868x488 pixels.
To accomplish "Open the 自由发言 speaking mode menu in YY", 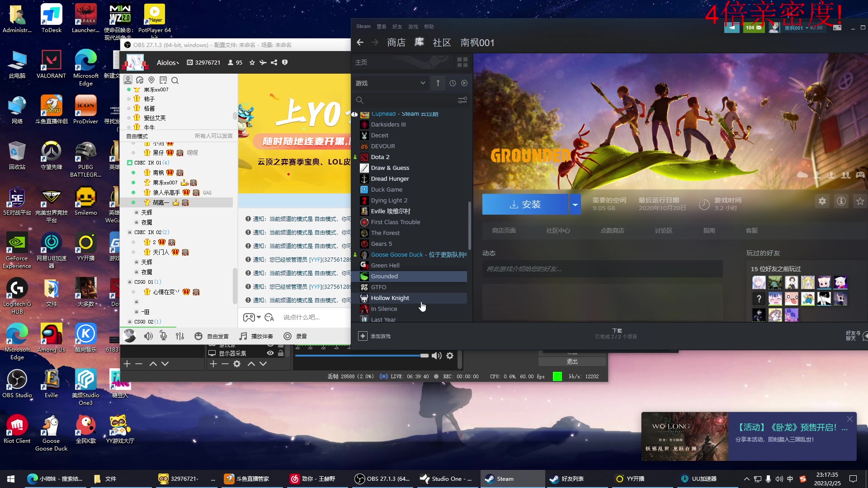I will coord(212,336).
